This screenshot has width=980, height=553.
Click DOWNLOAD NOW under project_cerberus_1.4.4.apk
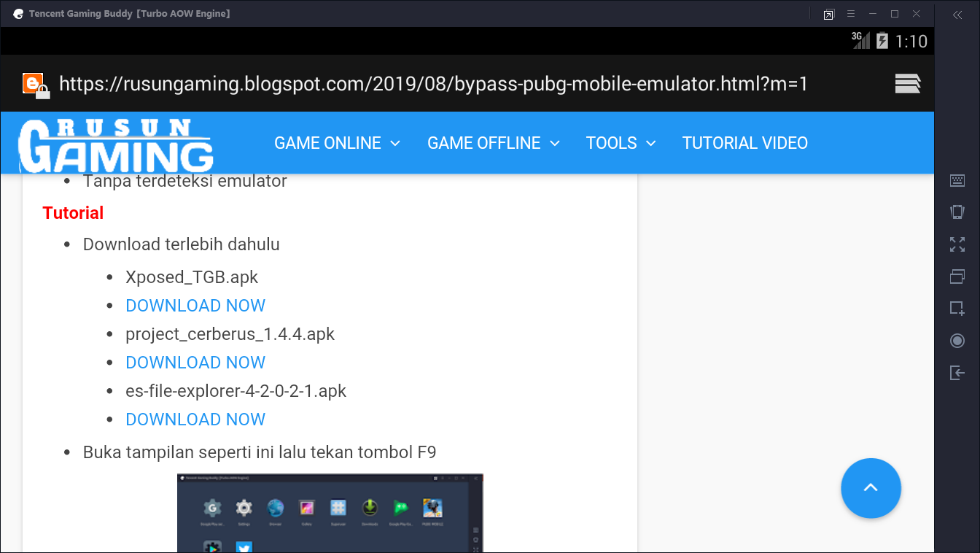pyautogui.click(x=195, y=362)
